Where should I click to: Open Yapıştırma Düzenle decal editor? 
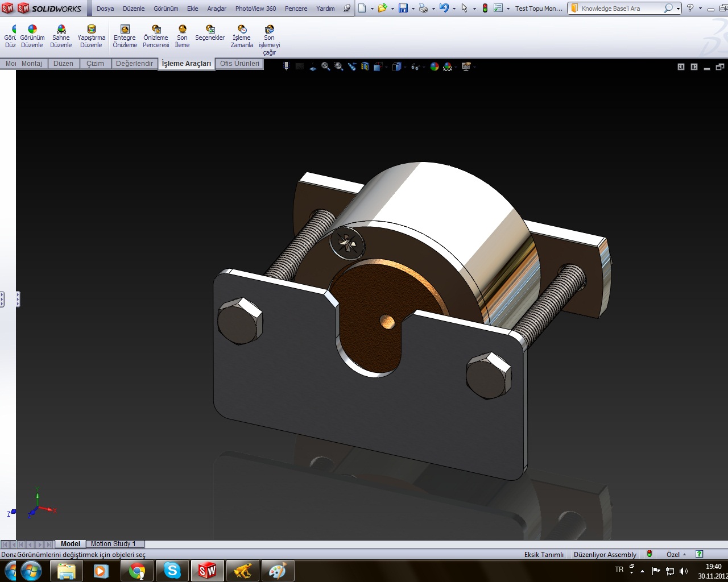pos(91,36)
